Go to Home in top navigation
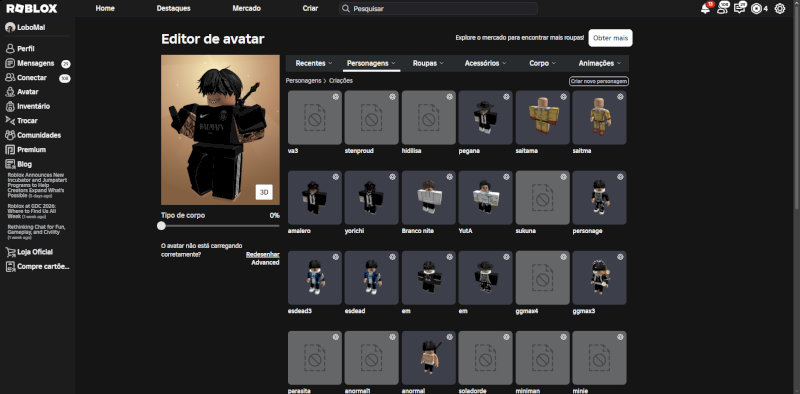This screenshot has width=800, height=394. point(105,9)
